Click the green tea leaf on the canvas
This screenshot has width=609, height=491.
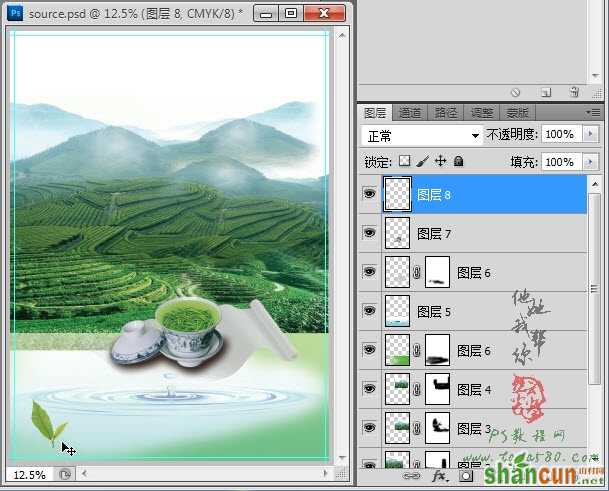point(47,423)
